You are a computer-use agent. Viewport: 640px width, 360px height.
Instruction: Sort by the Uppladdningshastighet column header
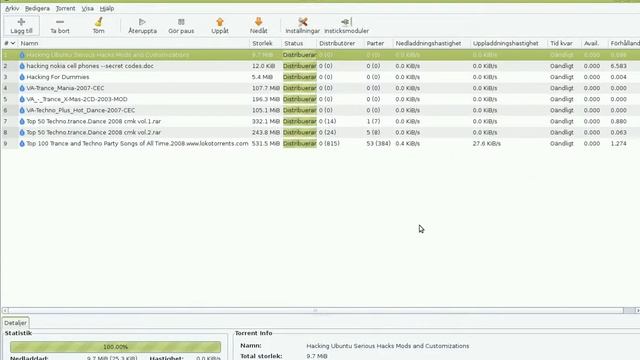(509, 43)
